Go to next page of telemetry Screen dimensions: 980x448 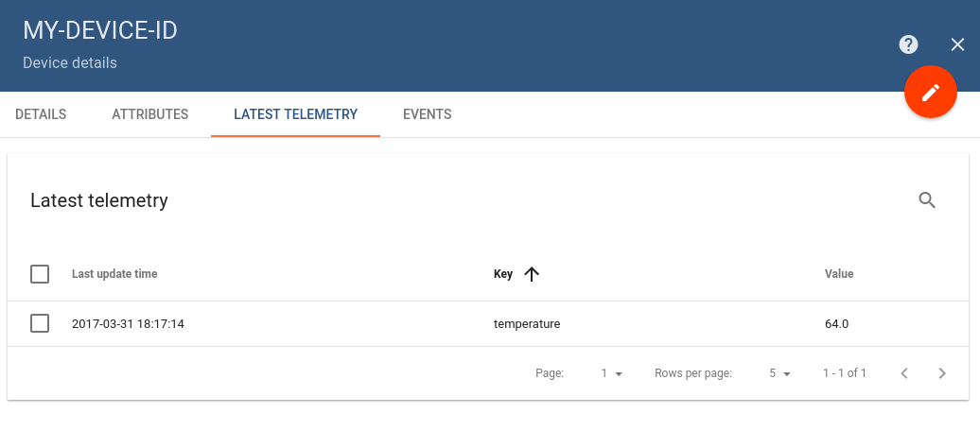click(x=942, y=373)
